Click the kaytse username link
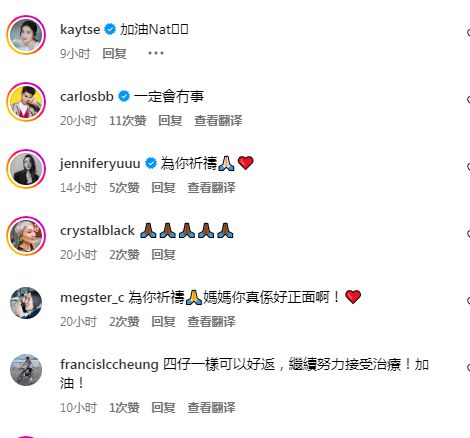Screen dimensions: 470x438 (x=80, y=30)
